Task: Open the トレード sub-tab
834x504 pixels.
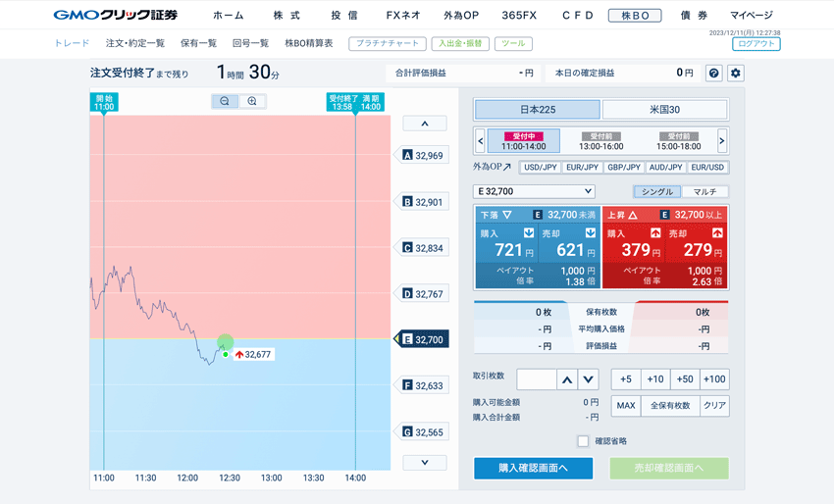Action: tap(72, 43)
